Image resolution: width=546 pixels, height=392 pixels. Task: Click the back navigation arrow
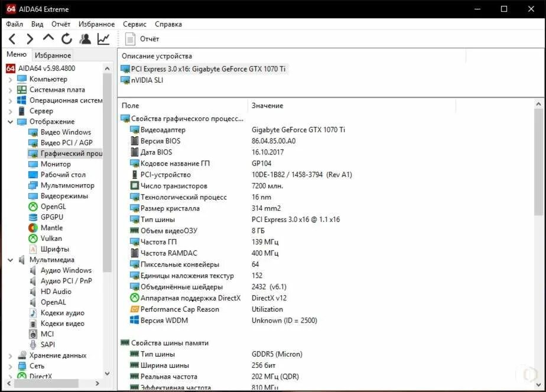[12, 38]
